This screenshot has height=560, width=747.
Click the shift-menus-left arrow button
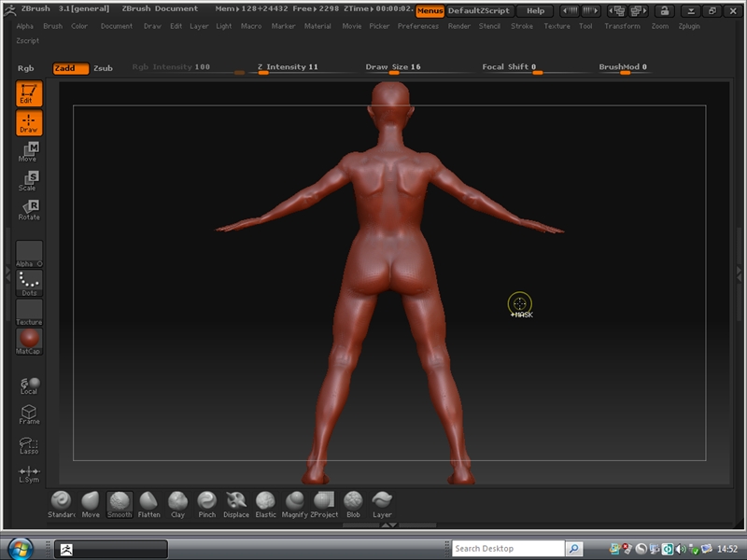pos(571,10)
